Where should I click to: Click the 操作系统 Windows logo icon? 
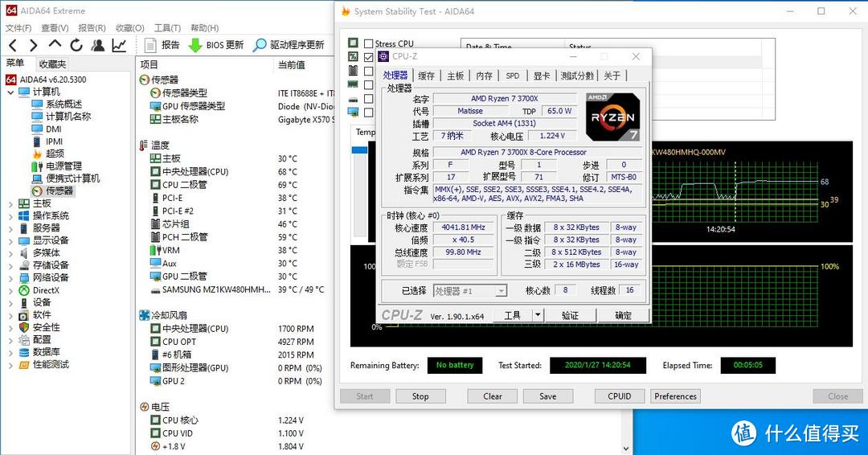coord(24,215)
